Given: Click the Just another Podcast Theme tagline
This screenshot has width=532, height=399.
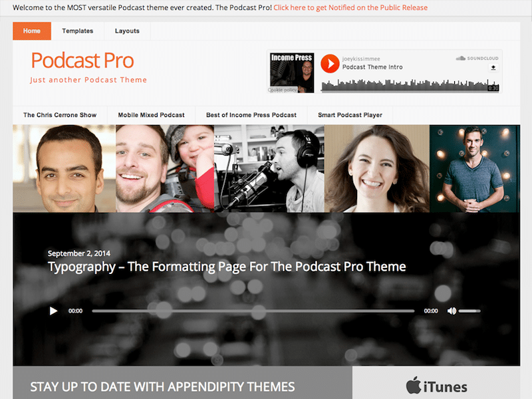Looking at the screenshot, I should (88, 80).
